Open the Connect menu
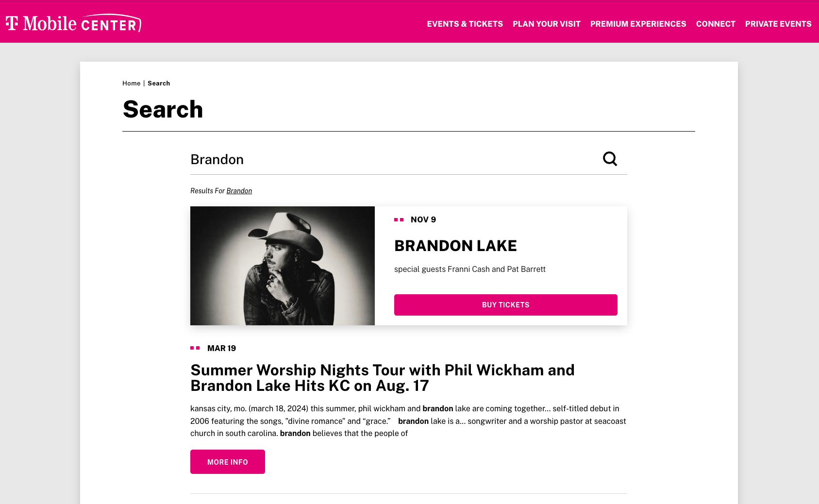Screen dimensions: 819x504 (x=716, y=24)
